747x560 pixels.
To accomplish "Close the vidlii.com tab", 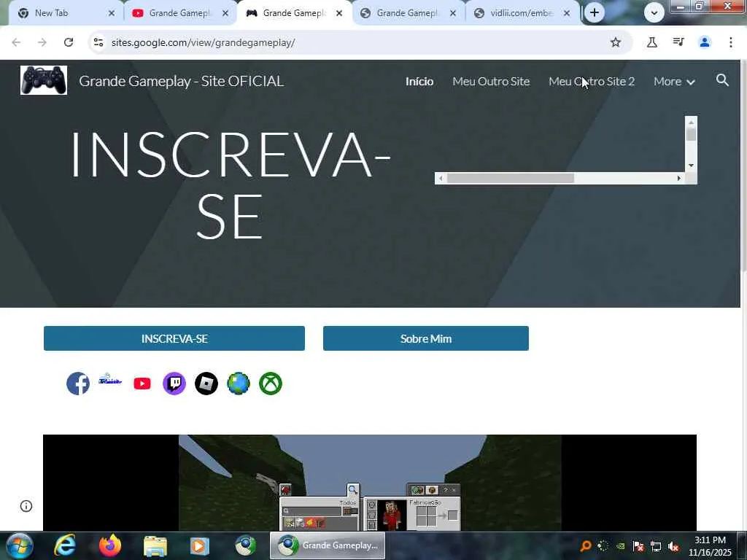I will (567, 13).
